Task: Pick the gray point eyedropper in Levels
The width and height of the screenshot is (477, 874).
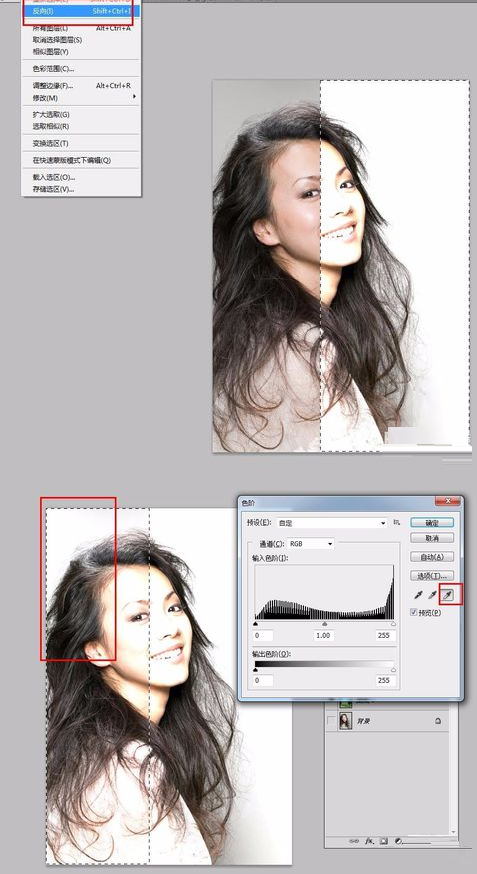Action: (433, 595)
